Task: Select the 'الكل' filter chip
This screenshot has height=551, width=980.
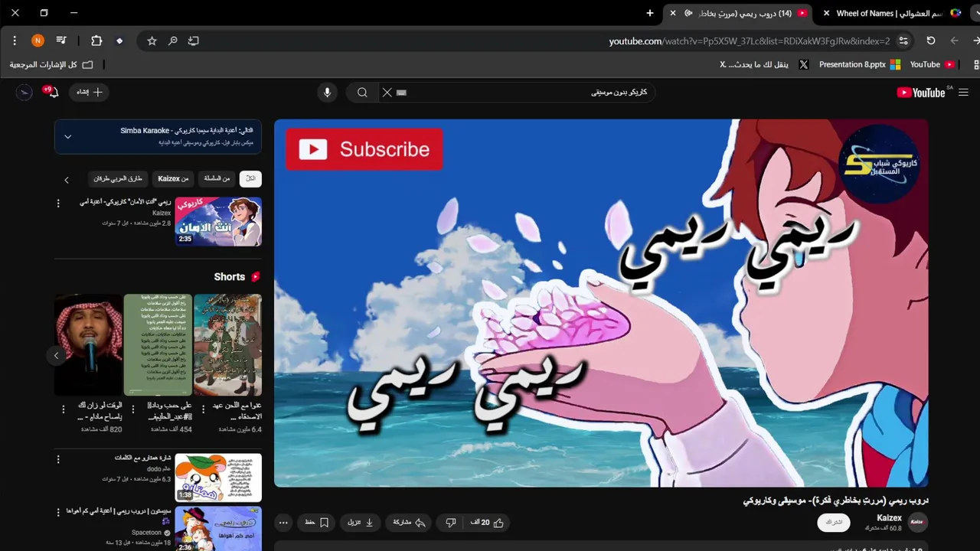Action: coord(250,178)
